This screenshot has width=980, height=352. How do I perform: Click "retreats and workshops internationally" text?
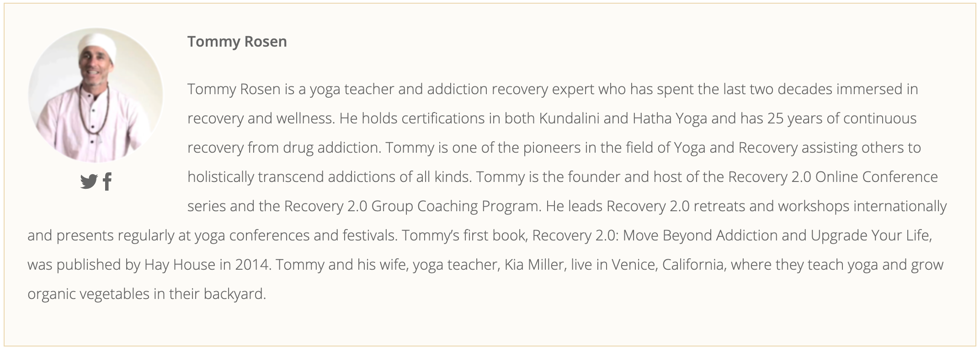[x=820, y=206]
